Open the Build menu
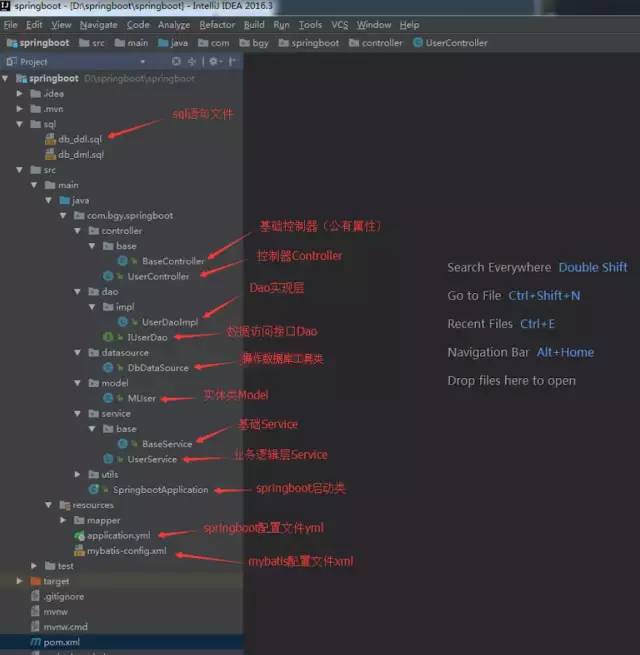 pyautogui.click(x=254, y=25)
